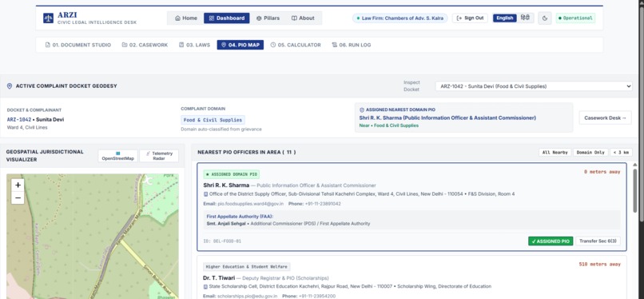Click the green Assigned PIO button
Image resolution: width=644 pixels, height=299 pixels.
[x=551, y=241]
